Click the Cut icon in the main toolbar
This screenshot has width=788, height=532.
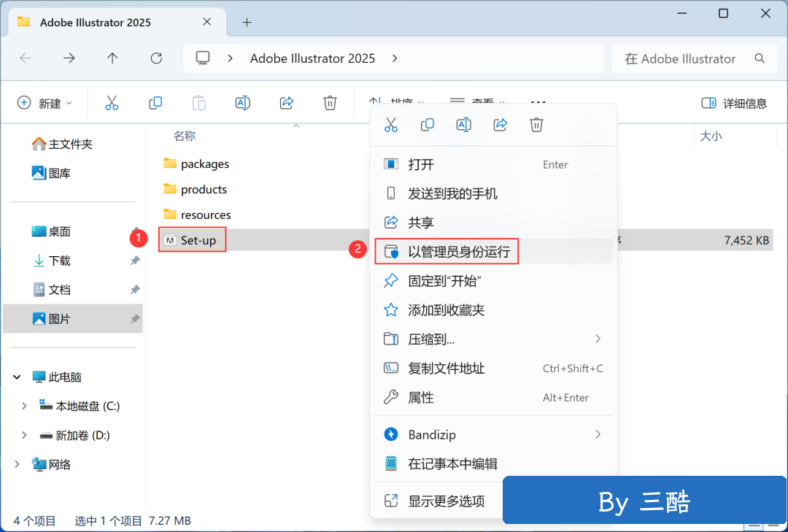112,103
